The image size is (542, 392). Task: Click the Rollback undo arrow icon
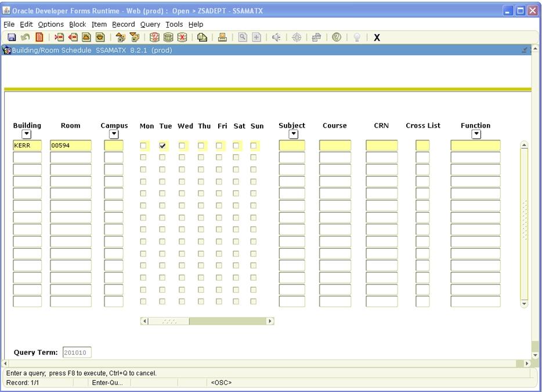(x=25, y=37)
